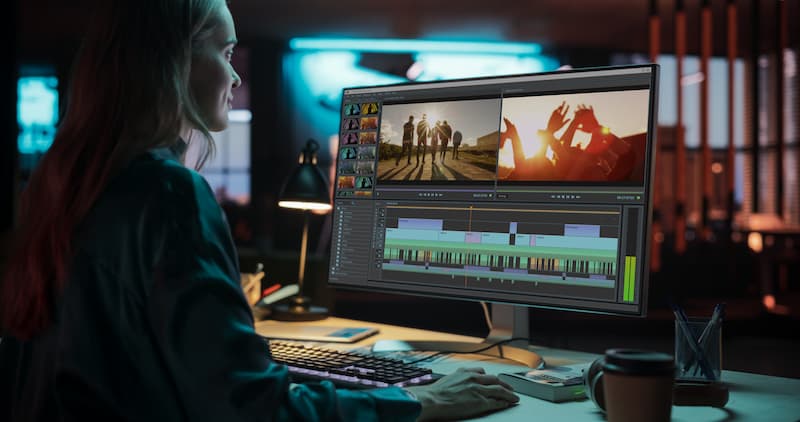Image resolution: width=800 pixels, height=422 pixels.
Task: Toggle the bottom track header icon in timeline
Action: click(379, 266)
